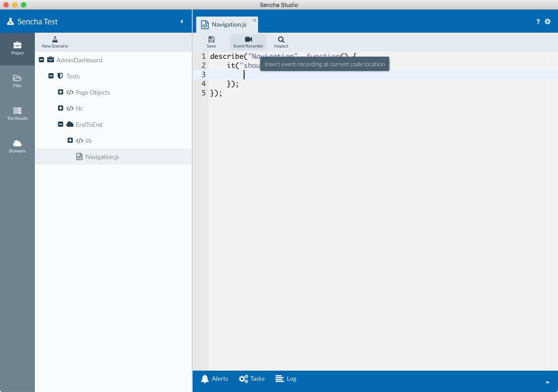Image resolution: width=558 pixels, height=392 pixels.
Task: Open the Alerts panel
Action: pos(214,379)
